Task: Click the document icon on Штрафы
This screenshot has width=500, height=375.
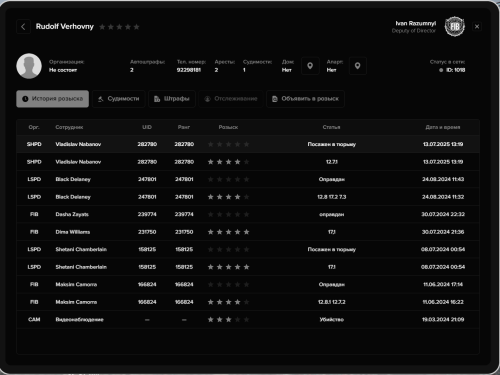Action: tap(157, 99)
